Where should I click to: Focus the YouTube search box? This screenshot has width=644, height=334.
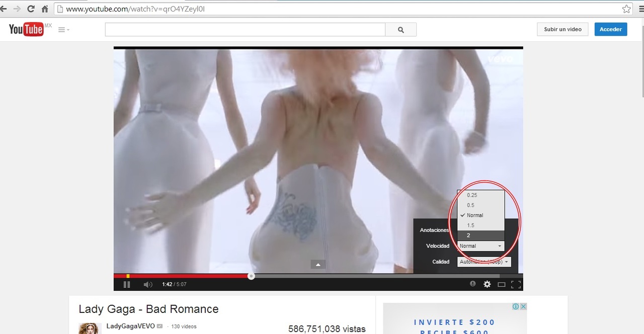(245, 30)
